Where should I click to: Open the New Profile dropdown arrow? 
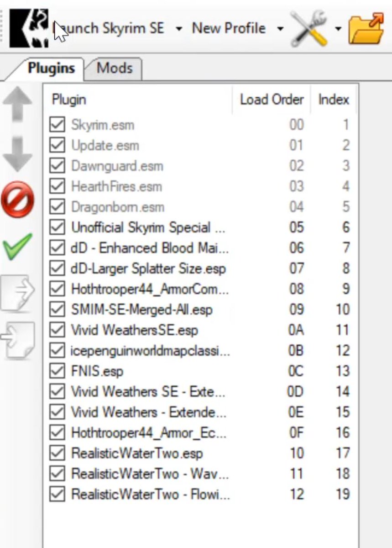(280, 29)
